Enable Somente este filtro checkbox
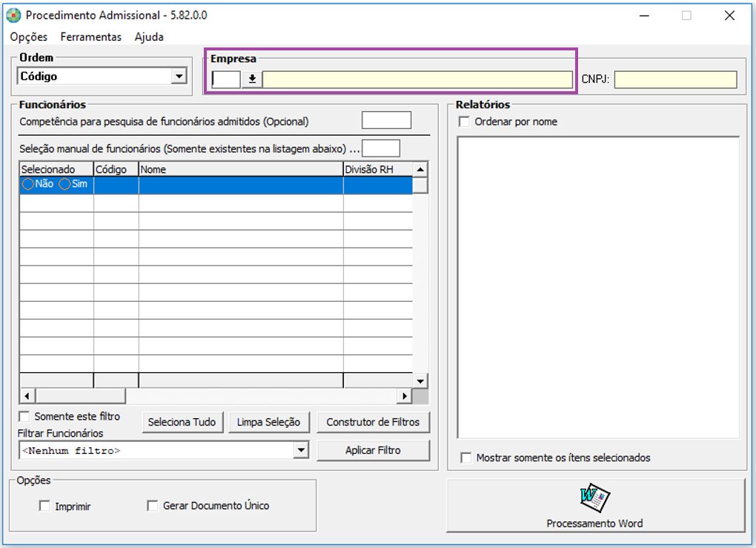756x548 pixels. pyautogui.click(x=24, y=416)
